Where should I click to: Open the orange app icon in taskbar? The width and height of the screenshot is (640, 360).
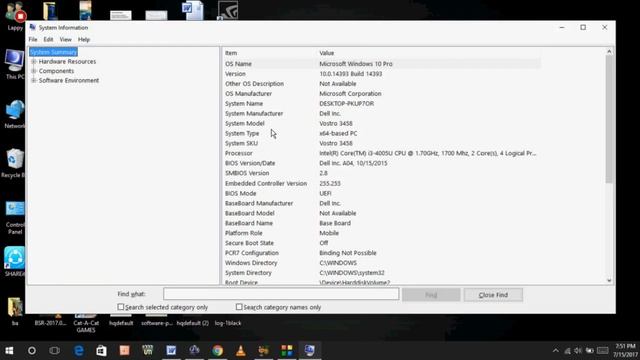(124, 351)
